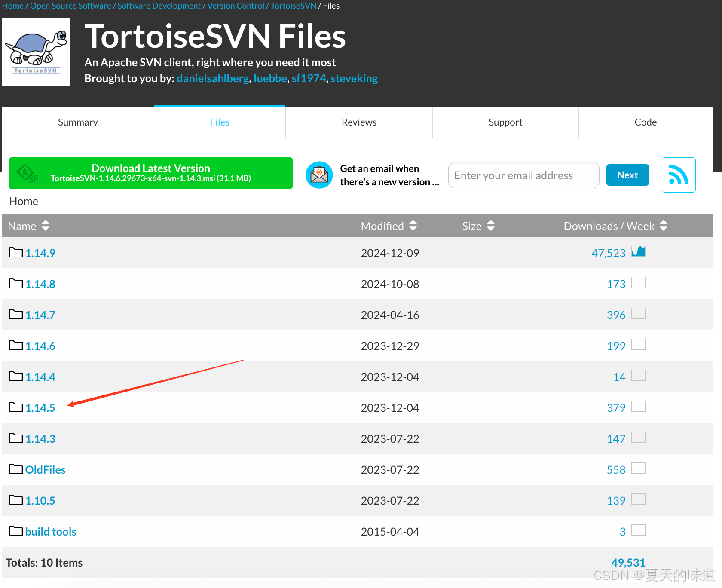Click the folder icon for 1.10.5
The image size is (722, 588).
[x=16, y=500]
